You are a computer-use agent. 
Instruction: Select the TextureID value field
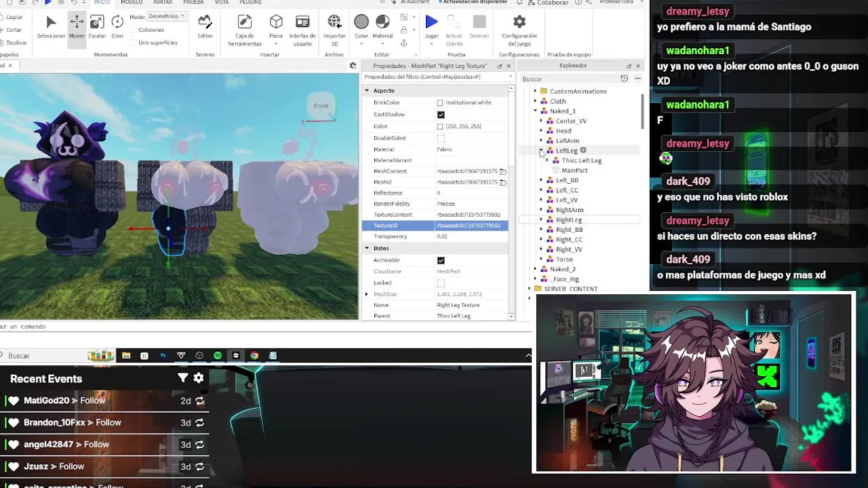471,226
